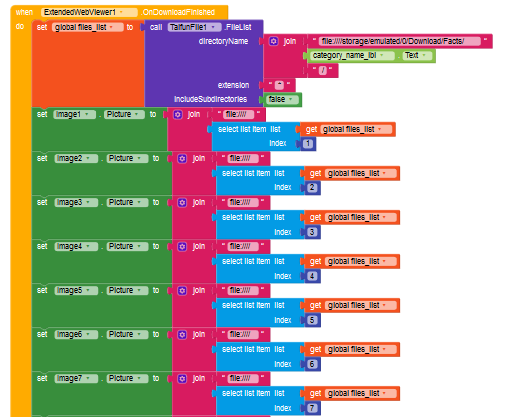Open the Text property dropdown on the category_name_lbl block

tap(417, 55)
